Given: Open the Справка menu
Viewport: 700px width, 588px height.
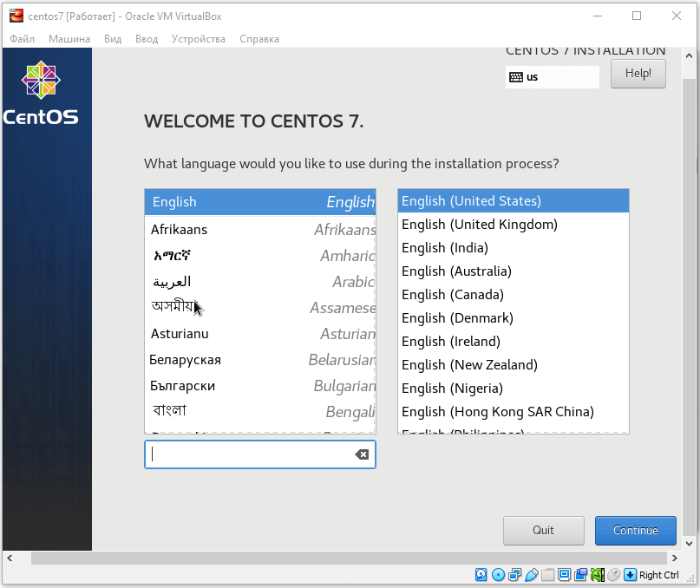Looking at the screenshot, I should [259, 39].
